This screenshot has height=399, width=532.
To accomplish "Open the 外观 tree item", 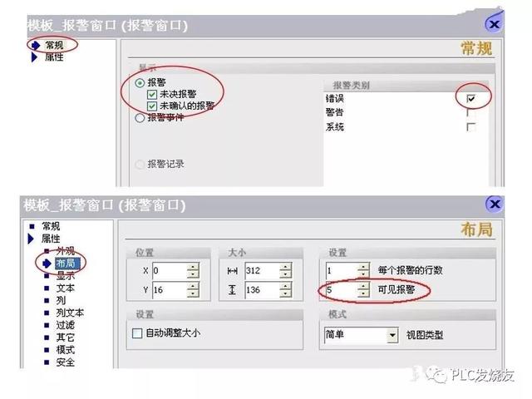I will point(66,251).
